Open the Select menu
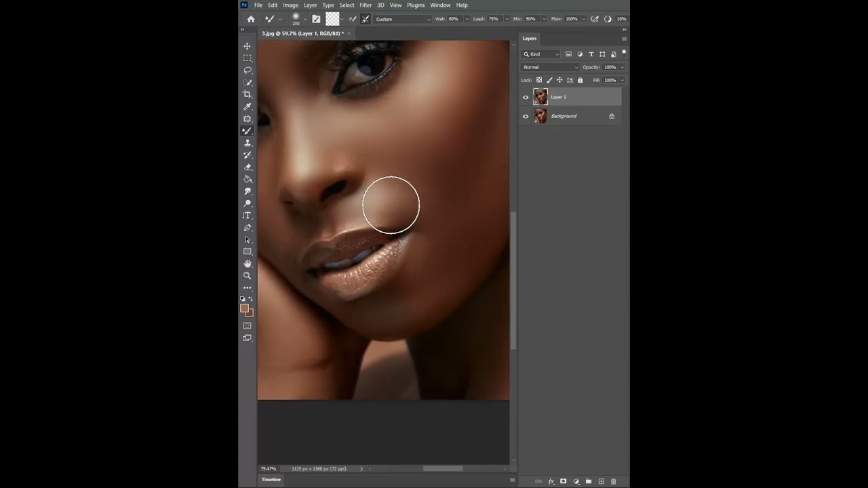Image resolution: width=868 pixels, height=488 pixels. pos(347,5)
